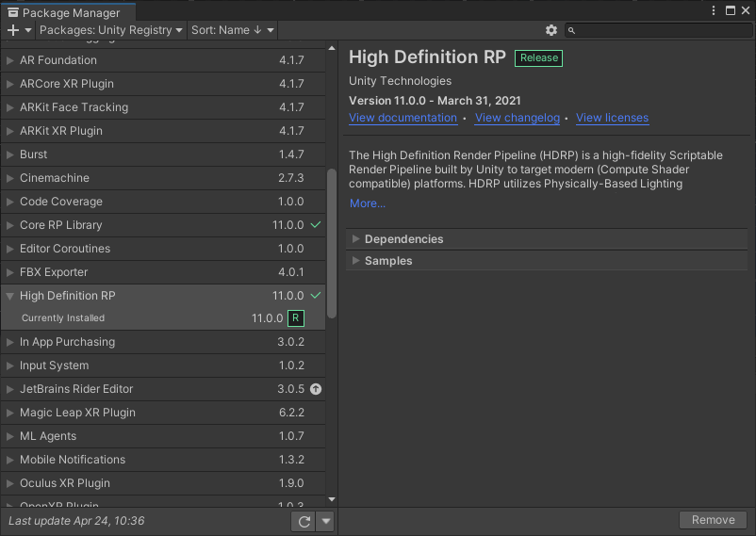Viewport: 756px width, 536px height.
Task: Click the Release label badge
Action: click(538, 58)
